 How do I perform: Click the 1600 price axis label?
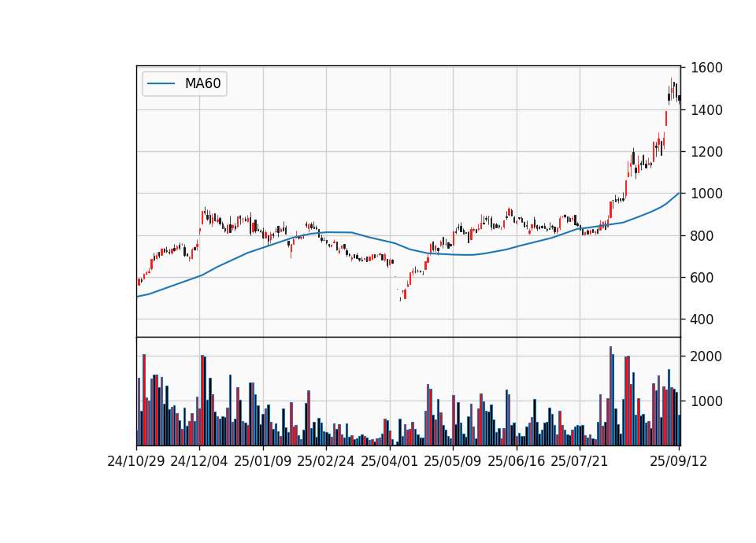click(706, 68)
